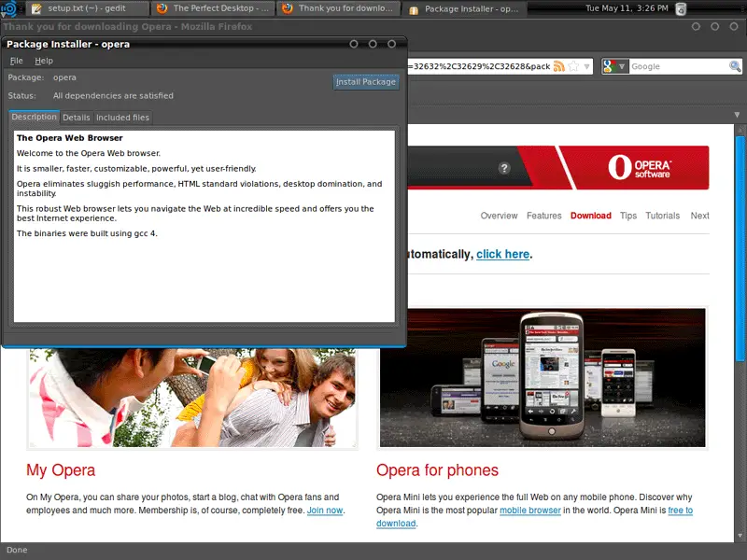The height and width of the screenshot is (560, 747).
Task: Open the Overview link on Opera page
Action: tap(499, 216)
